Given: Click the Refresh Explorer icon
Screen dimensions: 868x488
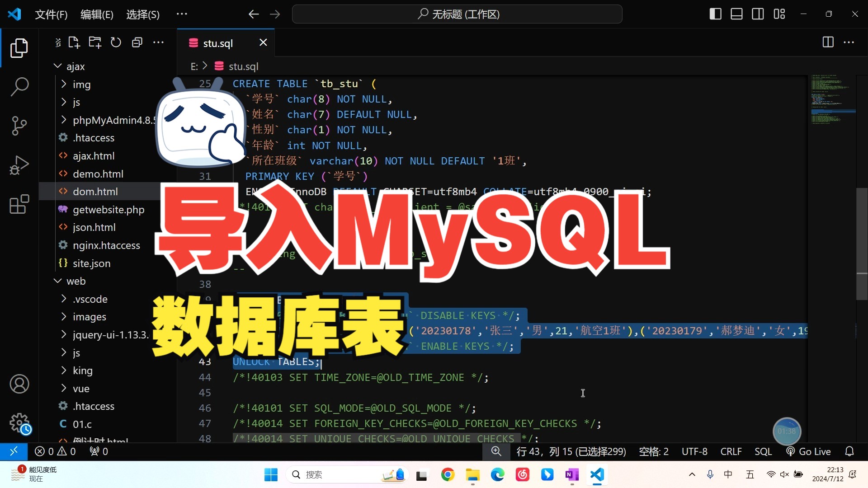Looking at the screenshot, I should [116, 42].
